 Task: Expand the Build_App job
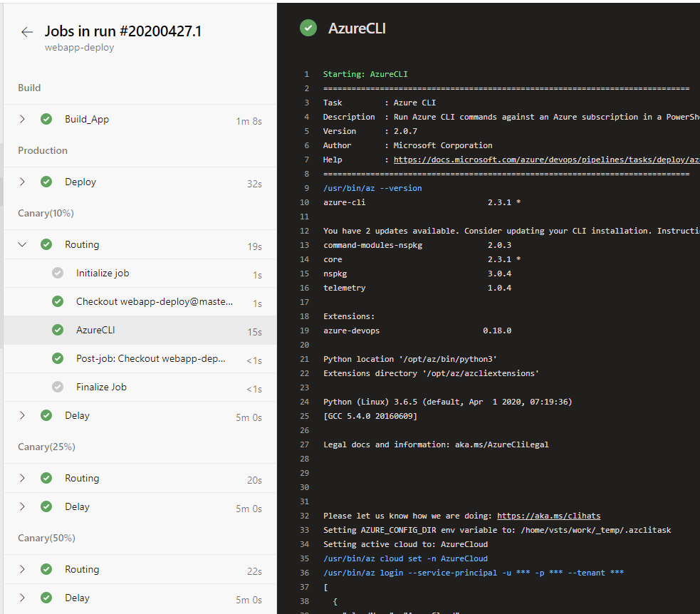pos(22,119)
